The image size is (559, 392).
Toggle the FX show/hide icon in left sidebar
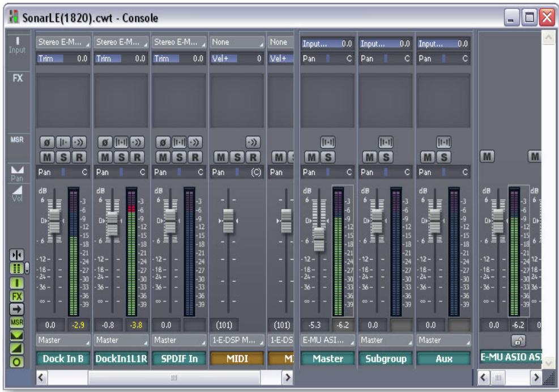18,295
